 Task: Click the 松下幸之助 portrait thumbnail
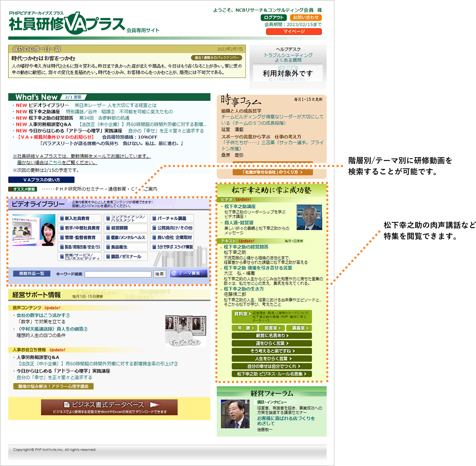(x=309, y=217)
